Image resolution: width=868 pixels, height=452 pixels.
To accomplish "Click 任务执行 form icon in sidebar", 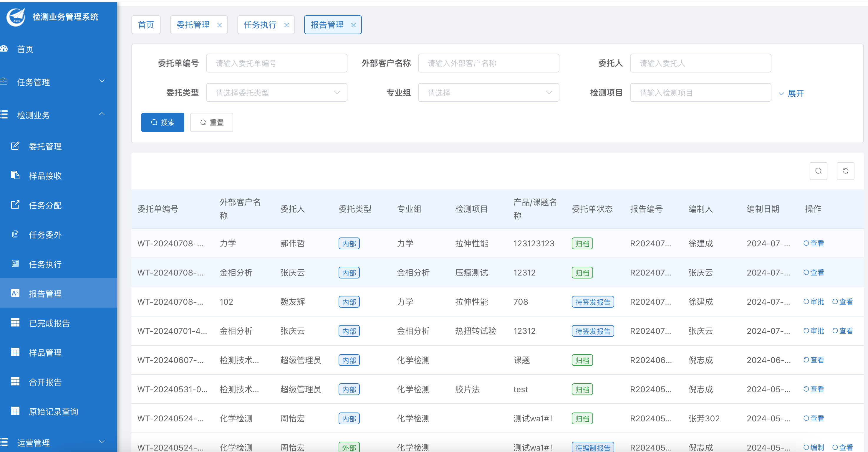I will point(15,263).
